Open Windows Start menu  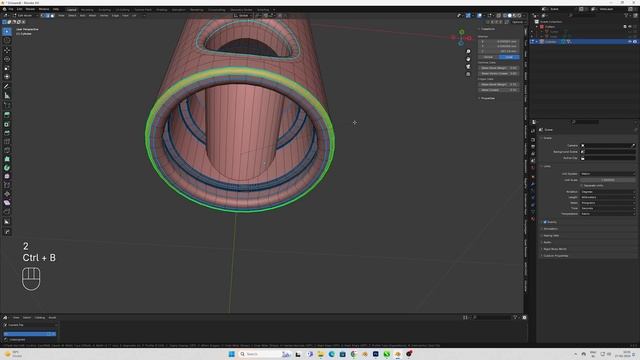point(231,354)
